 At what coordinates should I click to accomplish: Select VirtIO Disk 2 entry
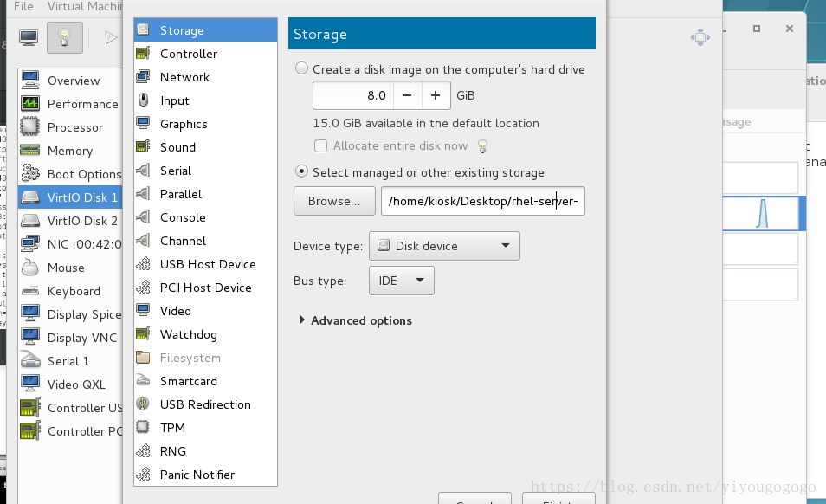point(70,221)
